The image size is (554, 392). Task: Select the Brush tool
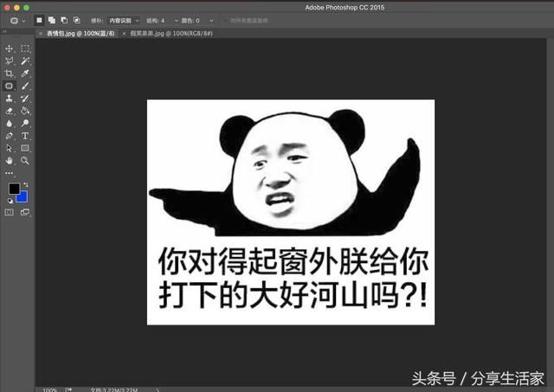(x=25, y=86)
